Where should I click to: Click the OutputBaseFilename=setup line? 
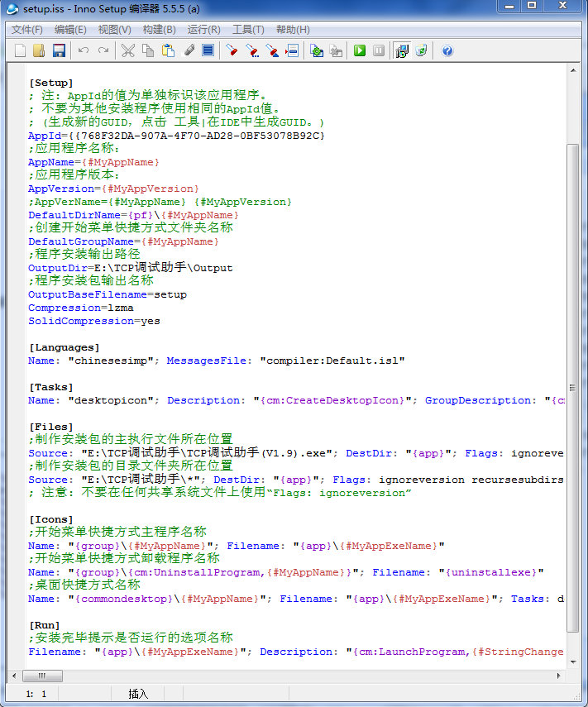pos(108,294)
